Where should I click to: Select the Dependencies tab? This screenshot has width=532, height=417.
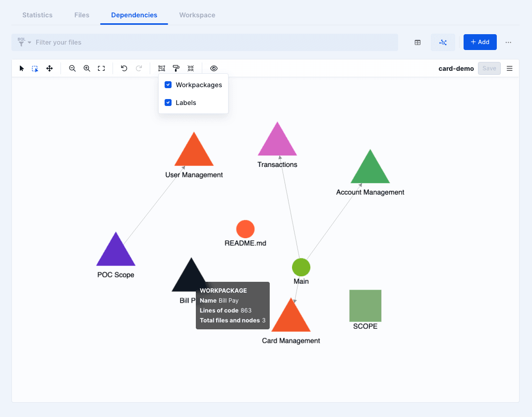pos(134,15)
